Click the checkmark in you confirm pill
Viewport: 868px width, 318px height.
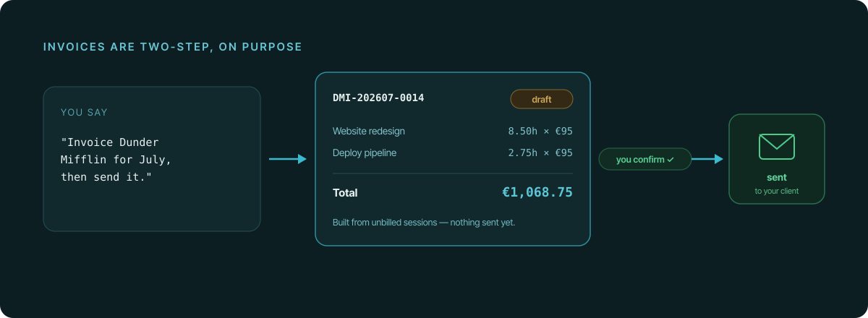[671, 160]
